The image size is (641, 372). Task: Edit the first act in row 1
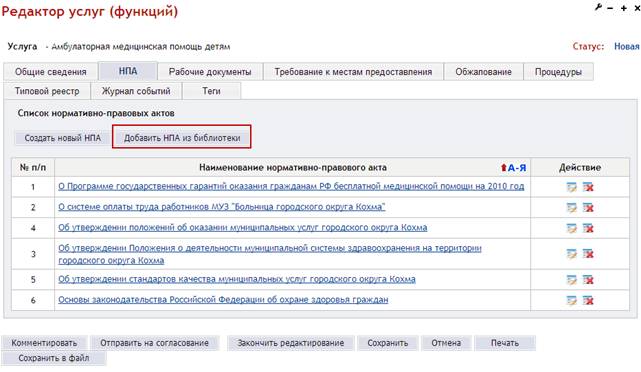(x=572, y=187)
